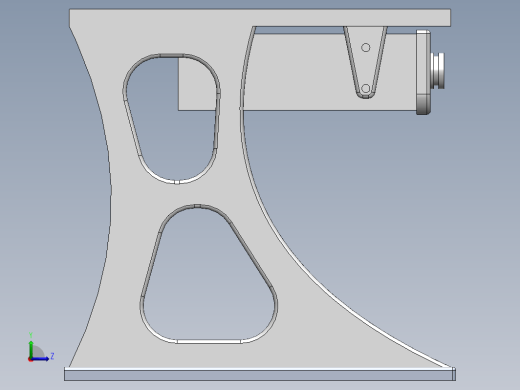This screenshot has width=520, height=390.
Task: Select the cylindrical knob at the arm's end
Action: (x=438, y=71)
